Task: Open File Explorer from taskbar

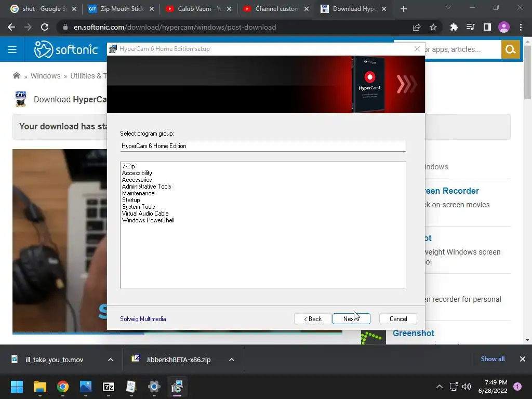Action: (x=39, y=387)
